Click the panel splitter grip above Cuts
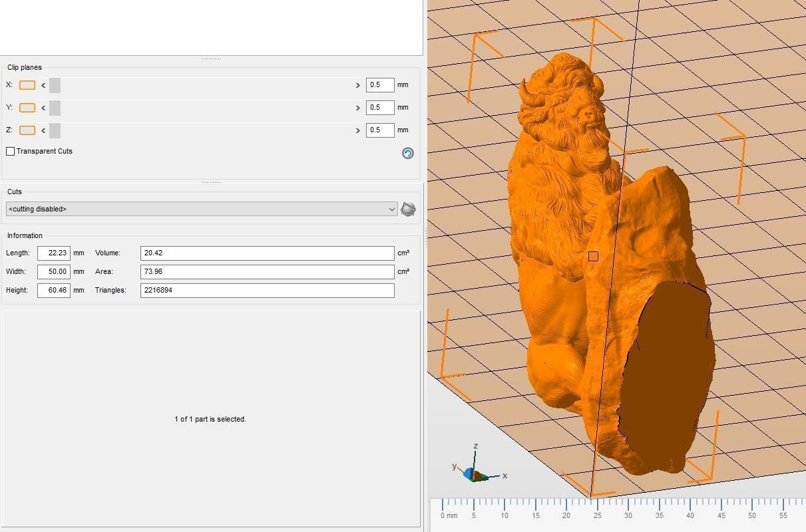The width and height of the screenshot is (806, 532). click(x=211, y=182)
